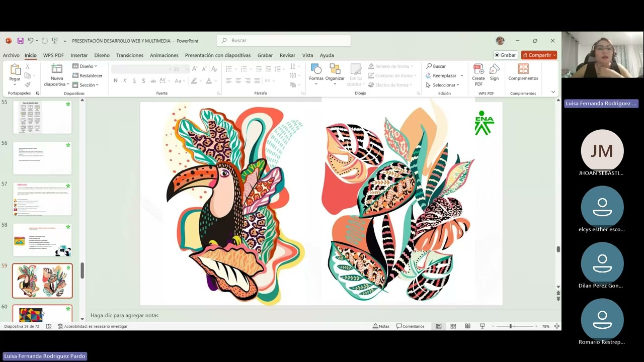The width and height of the screenshot is (644, 362).
Task: Switch to the Animaciones tab
Action: [x=164, y=55]
